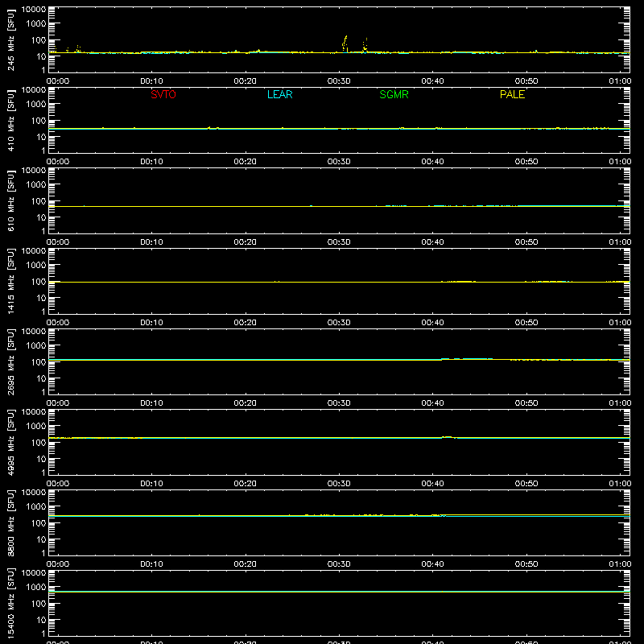Click the 00:40 time label under the 1415 MHz plot
Screen dimensions: 644x644
click(432, 323)
